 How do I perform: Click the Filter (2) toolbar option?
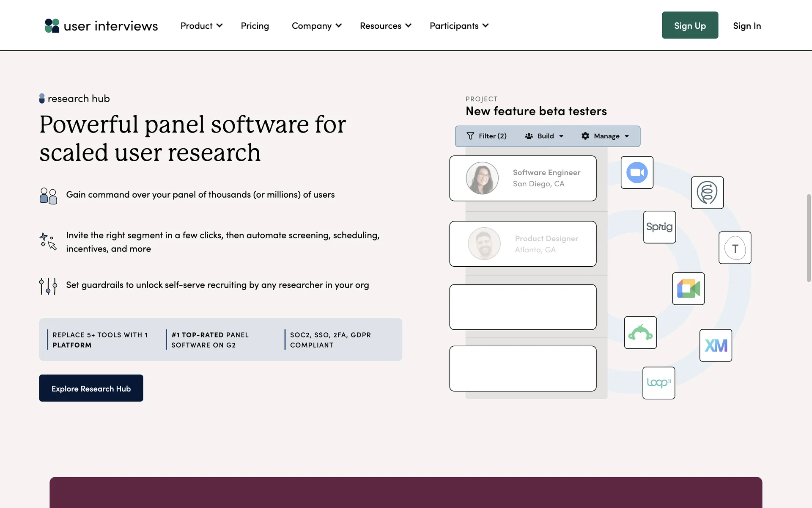[x=486, y=136]
